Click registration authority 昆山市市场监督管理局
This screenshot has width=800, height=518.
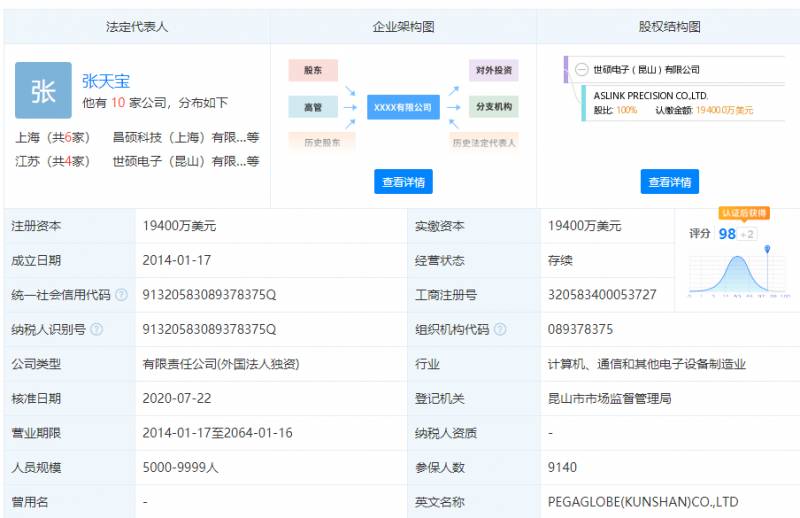pyautogui.click(x=609, y=398)
